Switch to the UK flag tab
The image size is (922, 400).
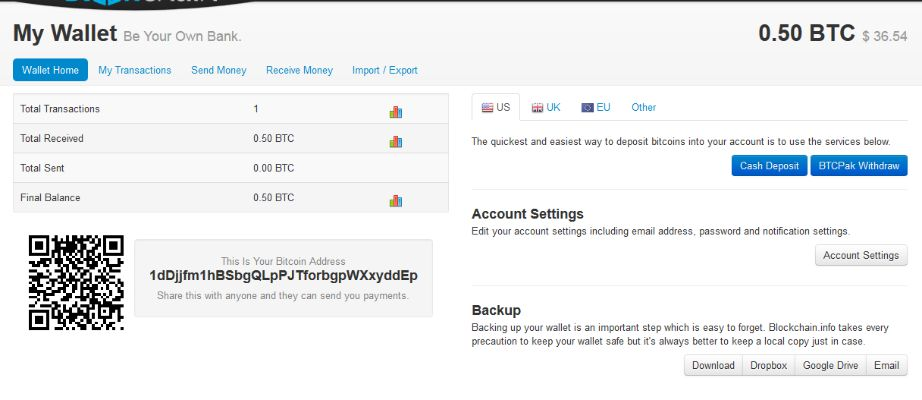pyautogui.click(x=546, y=107)
